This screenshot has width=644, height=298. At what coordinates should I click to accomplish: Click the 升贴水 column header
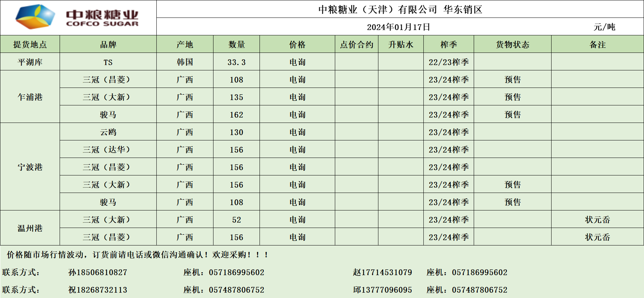click(401, 44)
